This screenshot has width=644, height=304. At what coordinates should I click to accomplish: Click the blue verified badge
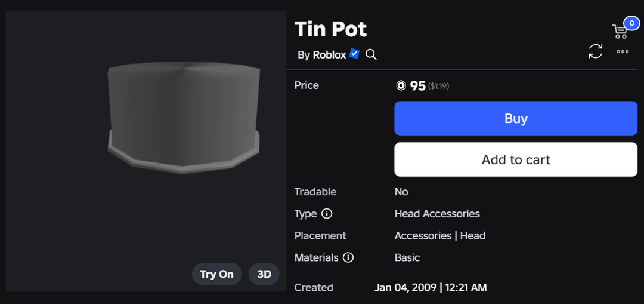[354, 54]
